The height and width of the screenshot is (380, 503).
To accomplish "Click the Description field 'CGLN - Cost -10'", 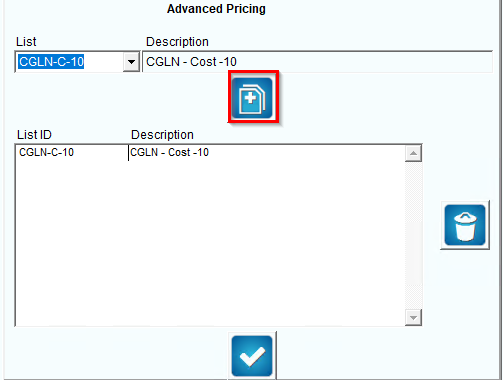I will coord(317,62).
